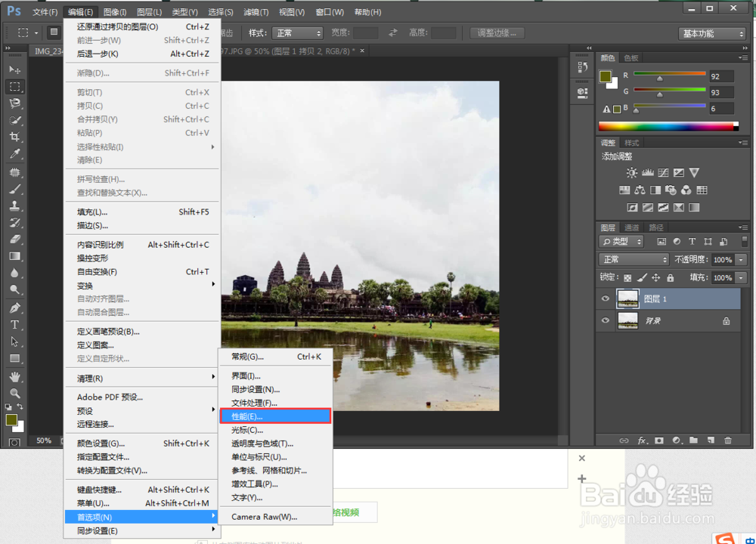Choose 自由变换(F) menu item
Screen dimensions: 756x544
(x=143, y=272)
